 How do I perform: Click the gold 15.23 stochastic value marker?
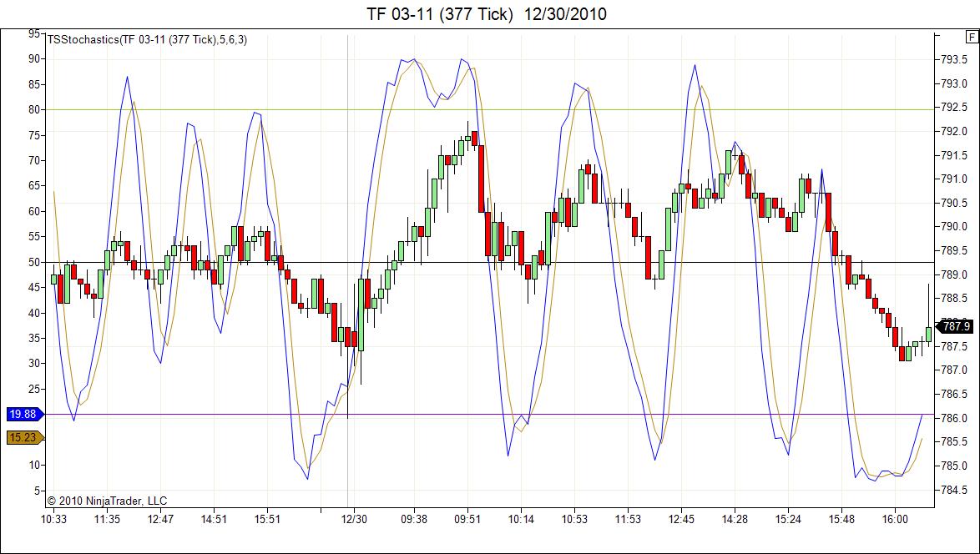pos(25,437)
